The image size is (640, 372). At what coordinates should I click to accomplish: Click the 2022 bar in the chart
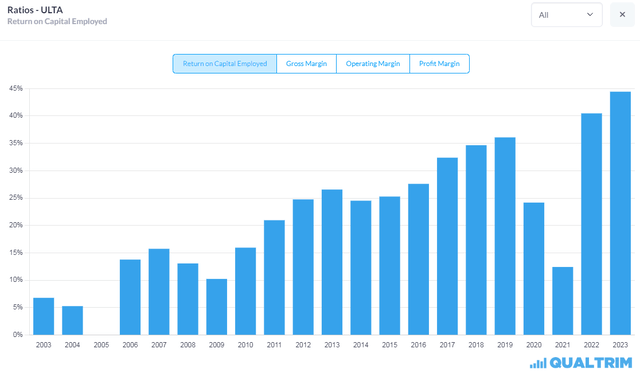pyautogui.click(x=591, y=224)
